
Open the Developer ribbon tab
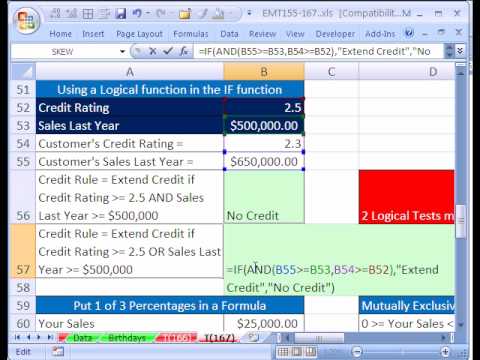click(x=335, y=34)
